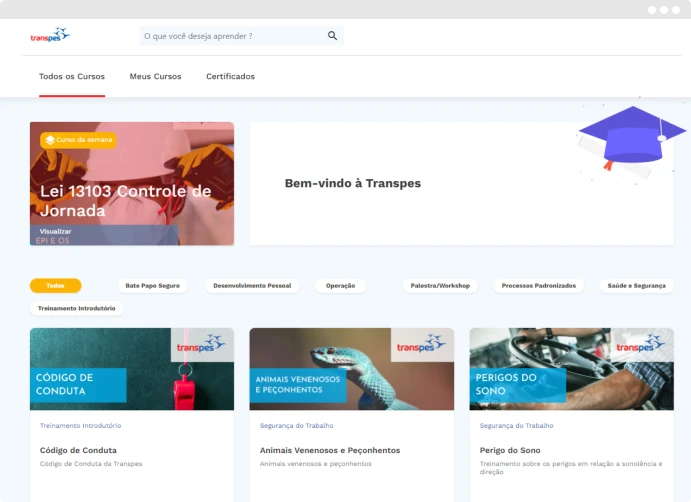This screenshot has height=502, width=691.
Task: Click Segurança do Trabalho label on Perigo do Sono card
Action: tap(516, 425)
